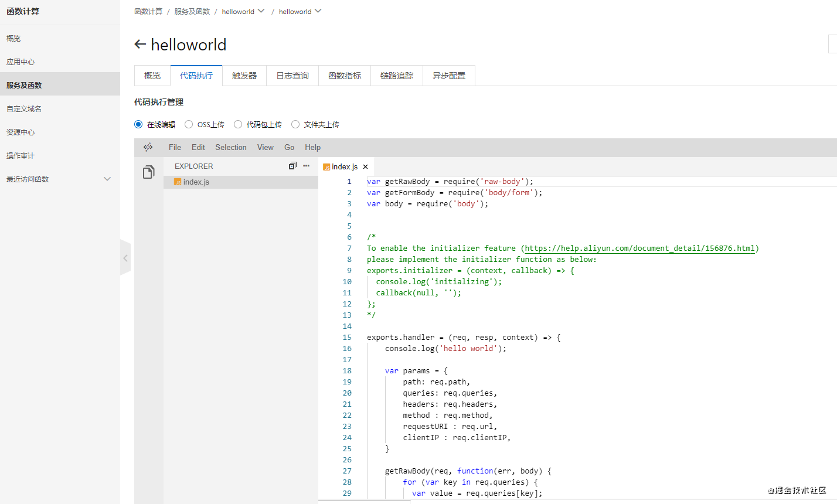This screenshot has height=504, width=837.
Task: Click the 代码执行管理 section heading
Action: (x=159, y=102)
